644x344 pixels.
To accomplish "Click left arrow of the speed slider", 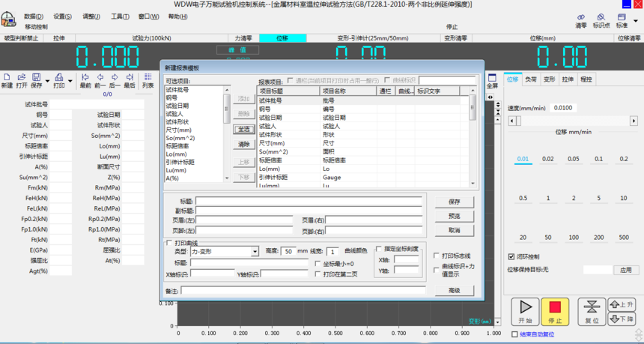I will [511, 121].
